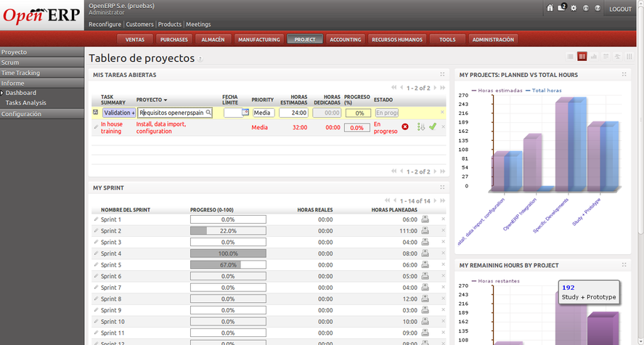This screenshot has height=345, width=644.
Task: Click the OpenERP logo
Action: (x=41, y=15)
